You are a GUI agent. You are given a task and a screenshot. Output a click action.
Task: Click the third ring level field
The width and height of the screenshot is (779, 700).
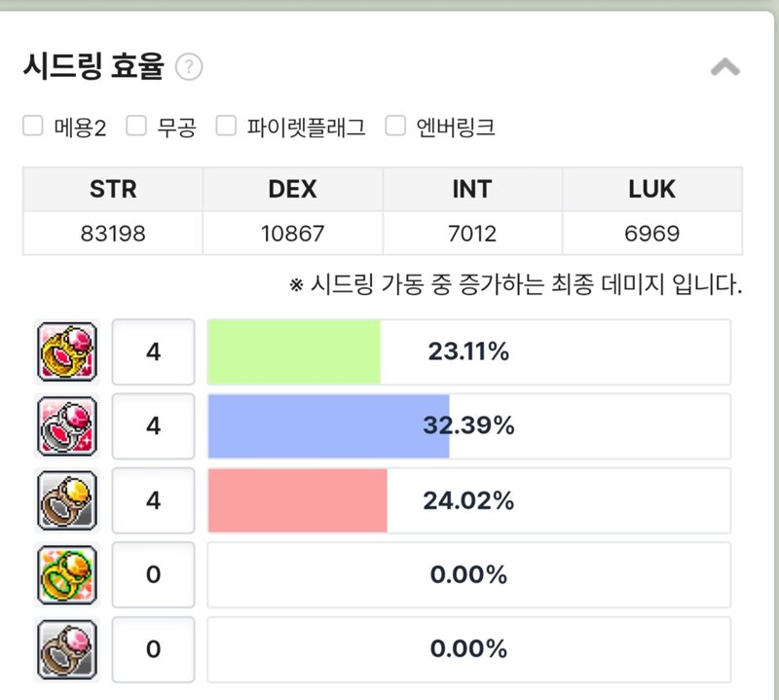153,500
